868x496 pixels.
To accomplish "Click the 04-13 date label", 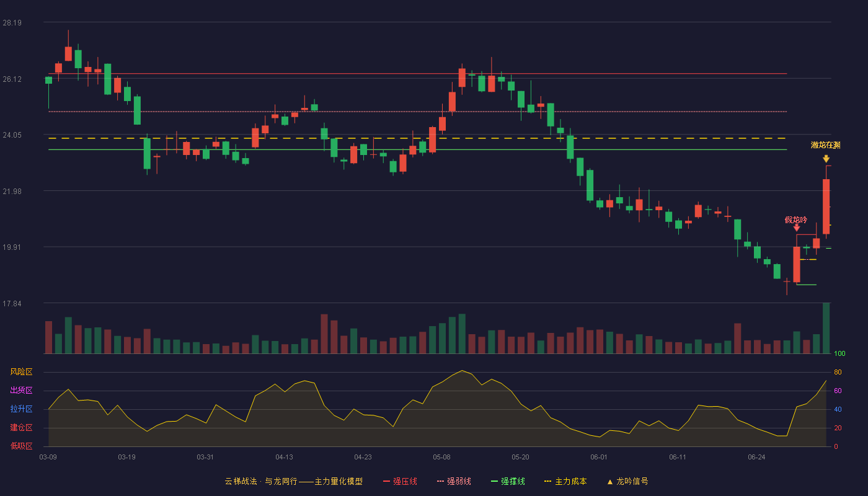I will [x=284, y=457].
